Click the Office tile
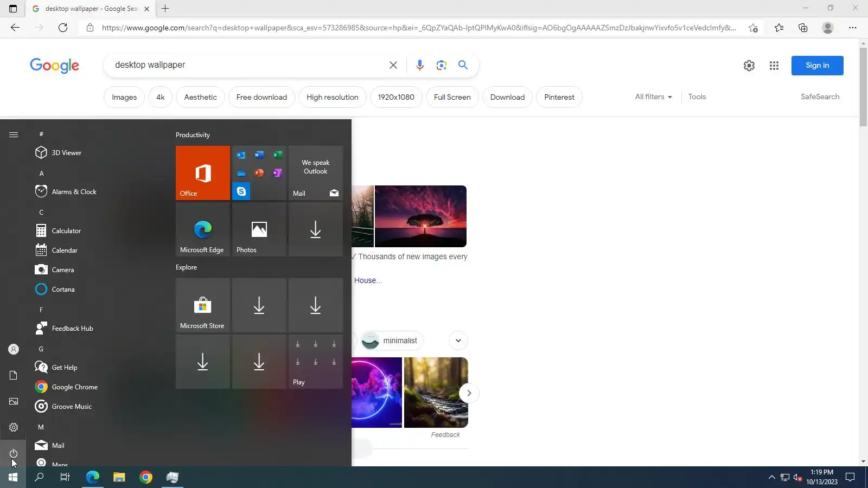 pyautogui.click(x=203, y=173)
